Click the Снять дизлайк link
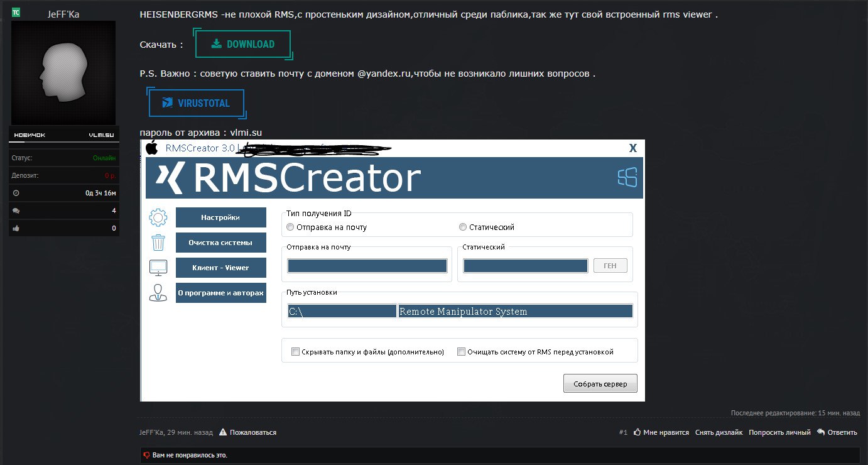This screenshot has width=868, height=465. point(719,432)
